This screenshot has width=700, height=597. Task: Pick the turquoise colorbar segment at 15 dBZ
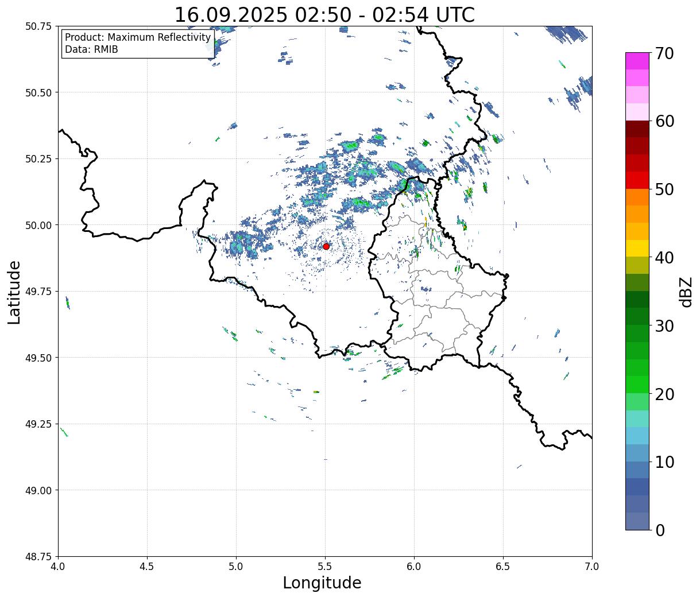click(x=637, y=419)
